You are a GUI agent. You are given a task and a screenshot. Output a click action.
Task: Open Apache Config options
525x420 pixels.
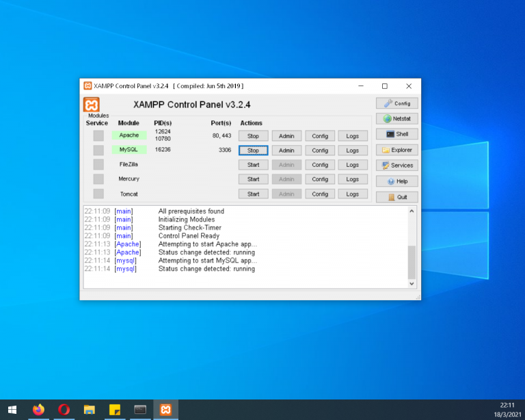(x=320, y=136)
